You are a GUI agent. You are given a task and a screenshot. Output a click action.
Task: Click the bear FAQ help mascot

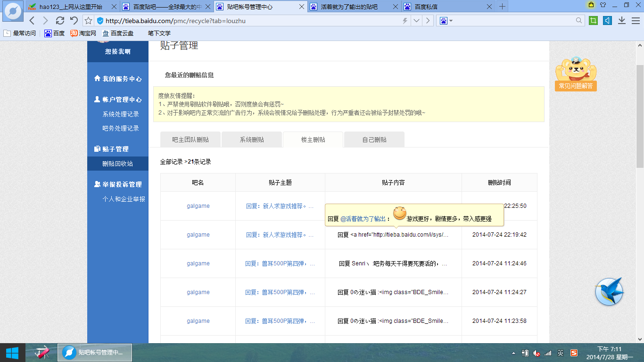(x=576, y=74)
